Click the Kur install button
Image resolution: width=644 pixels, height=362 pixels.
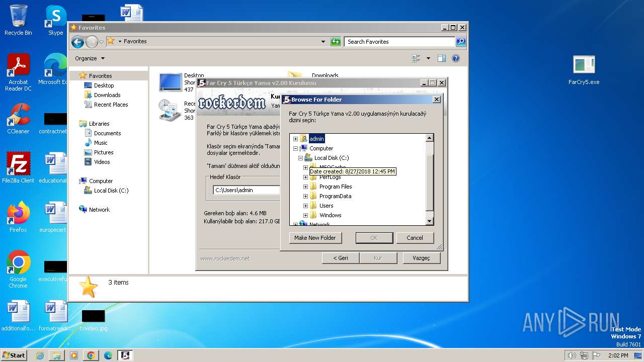pyautogui.click(x=378, y=258)
